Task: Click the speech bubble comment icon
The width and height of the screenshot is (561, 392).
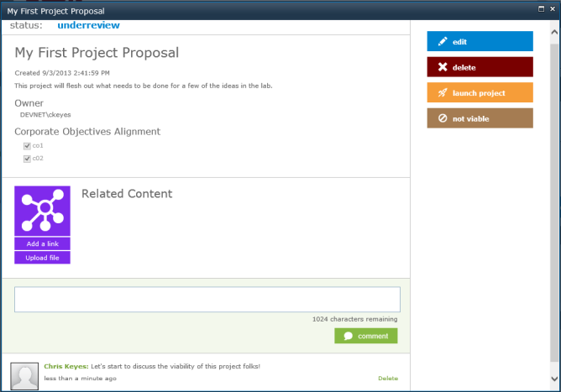Action: (348, 336)
